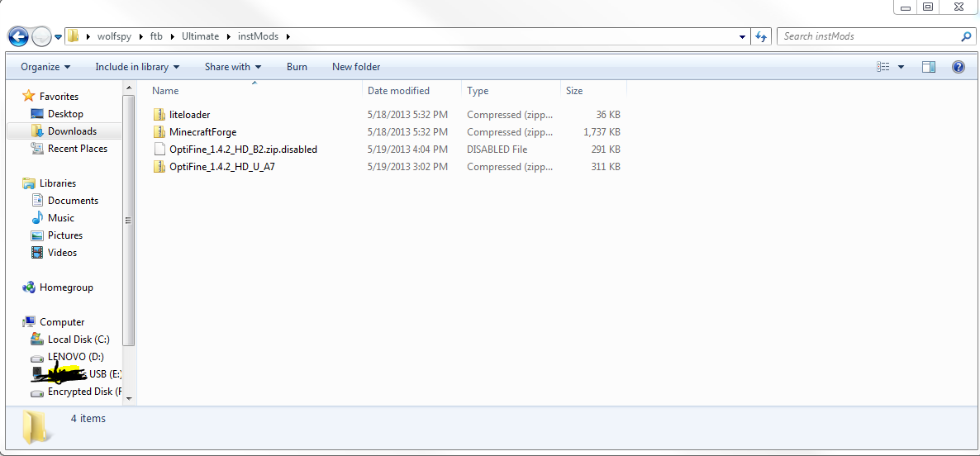
Task: Open Downloads in the Favorites sidebar
Action: click(72, 131)
